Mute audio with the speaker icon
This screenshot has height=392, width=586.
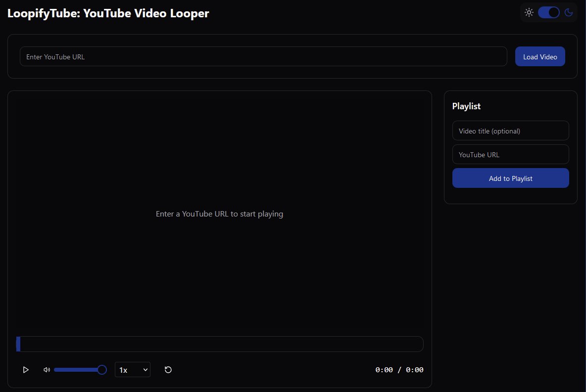click(x=47, y=370)
